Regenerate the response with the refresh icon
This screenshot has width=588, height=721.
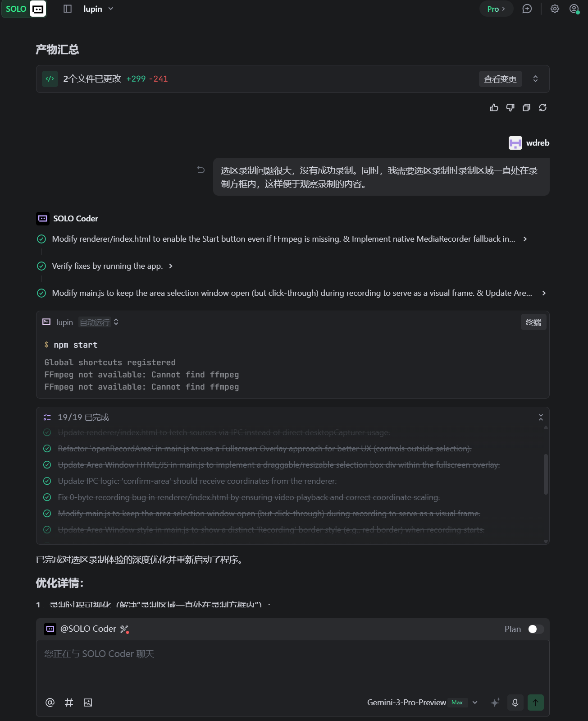click(542, 108)
